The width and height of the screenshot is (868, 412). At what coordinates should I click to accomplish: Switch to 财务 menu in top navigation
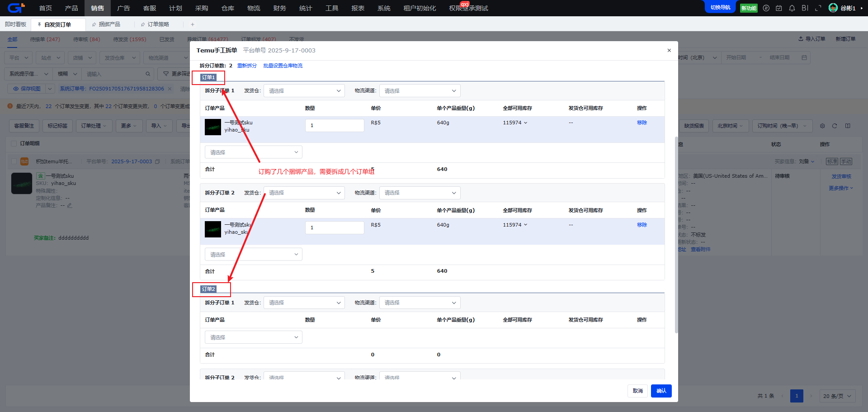click(x=279, y=8)
